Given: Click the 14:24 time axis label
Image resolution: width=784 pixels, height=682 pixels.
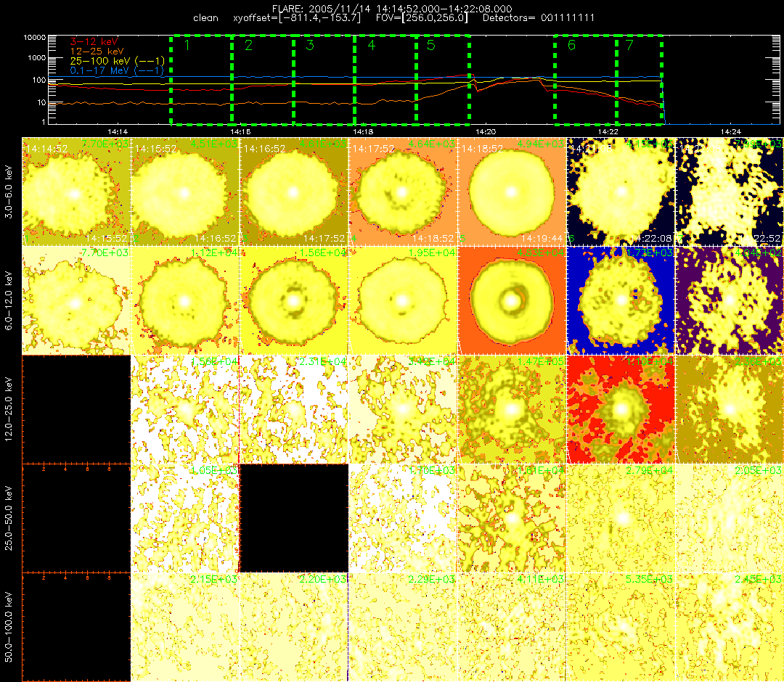Looking at the screenshot, I should click(730, 131).
